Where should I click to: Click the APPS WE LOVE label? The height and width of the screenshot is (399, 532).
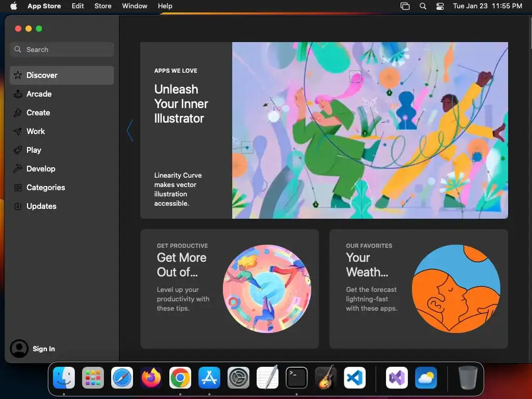click(176, 71)
